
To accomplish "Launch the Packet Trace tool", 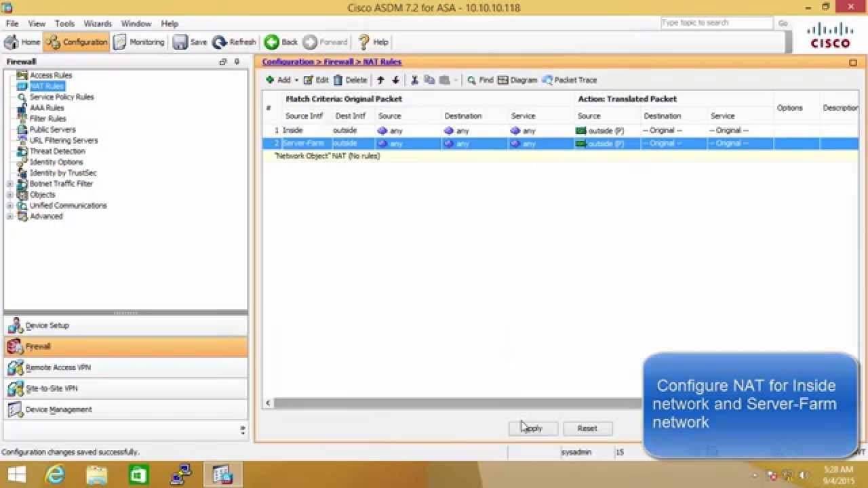I will pos(570,80).
